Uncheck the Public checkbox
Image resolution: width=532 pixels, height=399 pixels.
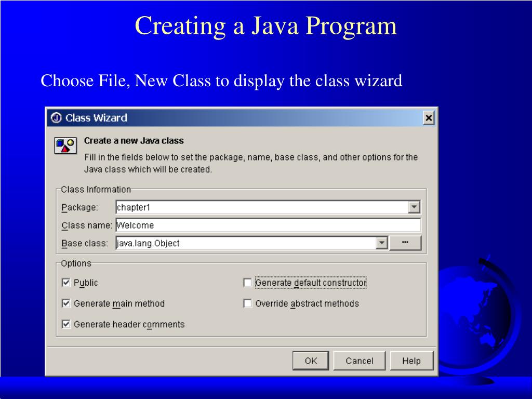[x=66, y=283]
